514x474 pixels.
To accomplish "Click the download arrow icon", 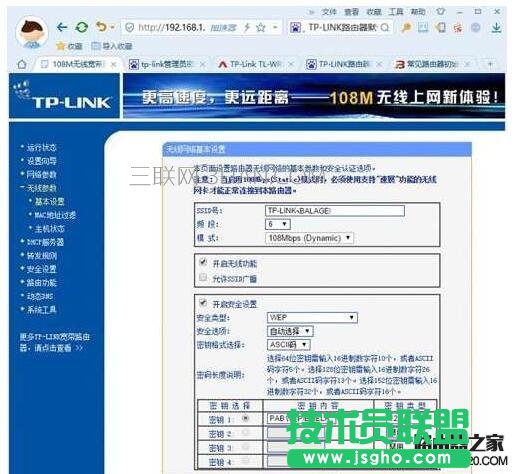I will coord(496,27).
